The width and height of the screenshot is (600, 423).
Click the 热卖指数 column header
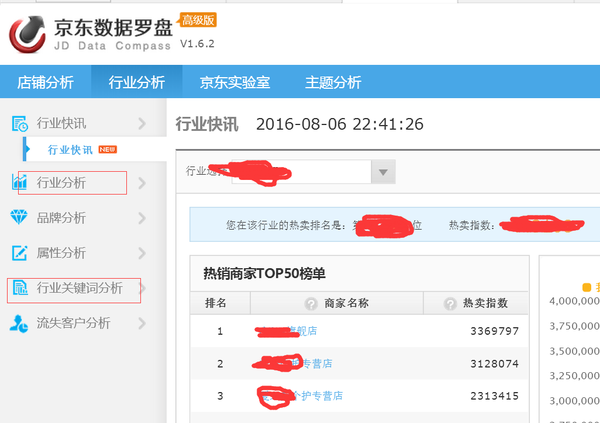[x=485, y=303]
